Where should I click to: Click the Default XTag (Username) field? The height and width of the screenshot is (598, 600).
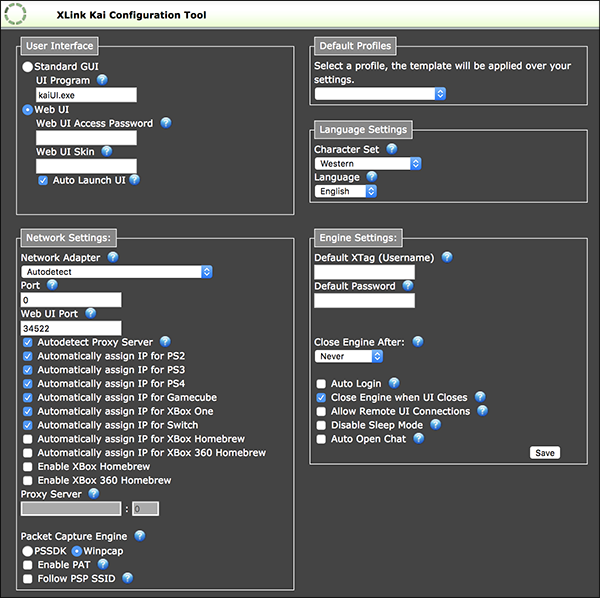coord(364,272)
